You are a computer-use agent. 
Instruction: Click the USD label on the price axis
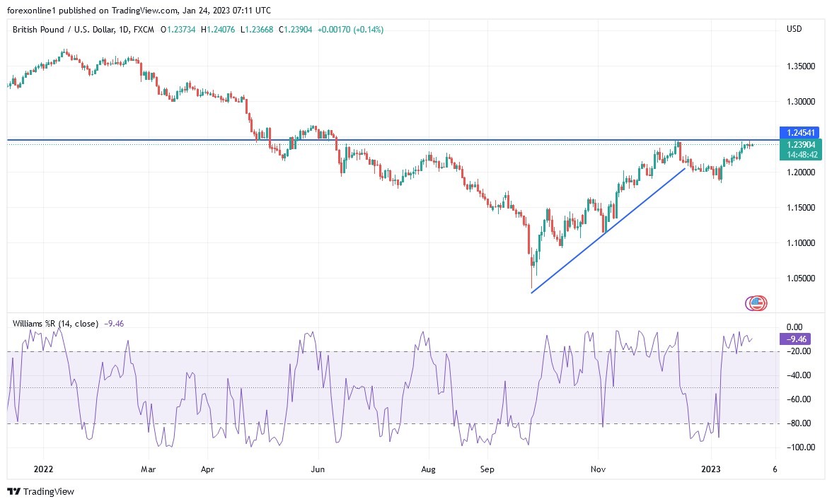pos(794,30)
